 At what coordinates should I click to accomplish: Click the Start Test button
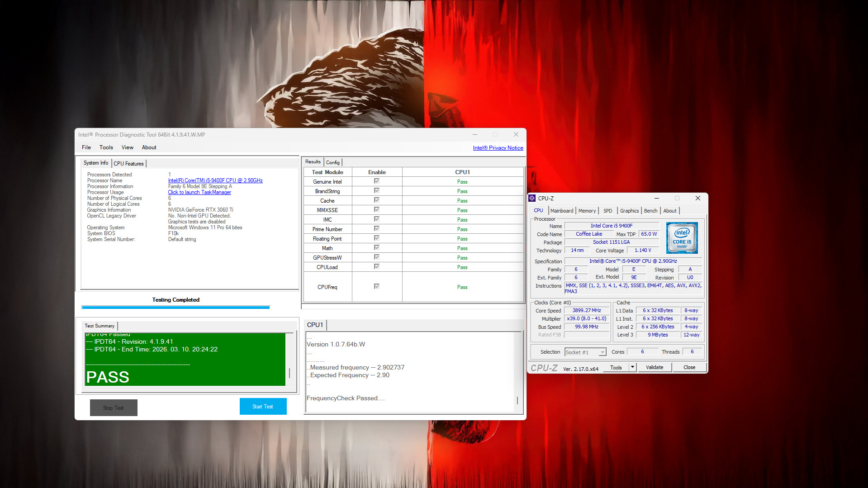tap(263, 407)
